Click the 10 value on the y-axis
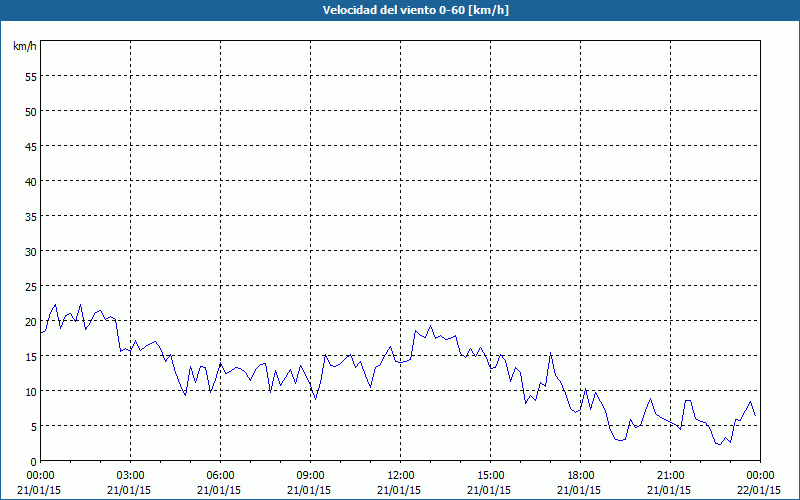Image resolution: width=800 pixels, height=500 pixels. [x=31, y=391]
